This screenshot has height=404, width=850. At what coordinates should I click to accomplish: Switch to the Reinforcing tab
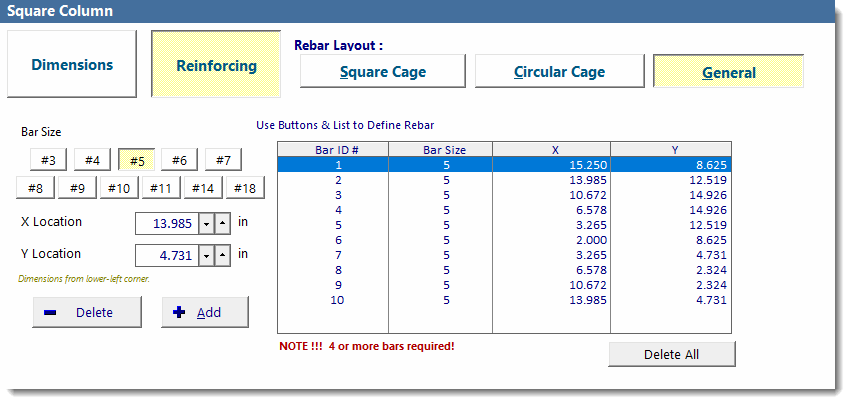point(216,65)
